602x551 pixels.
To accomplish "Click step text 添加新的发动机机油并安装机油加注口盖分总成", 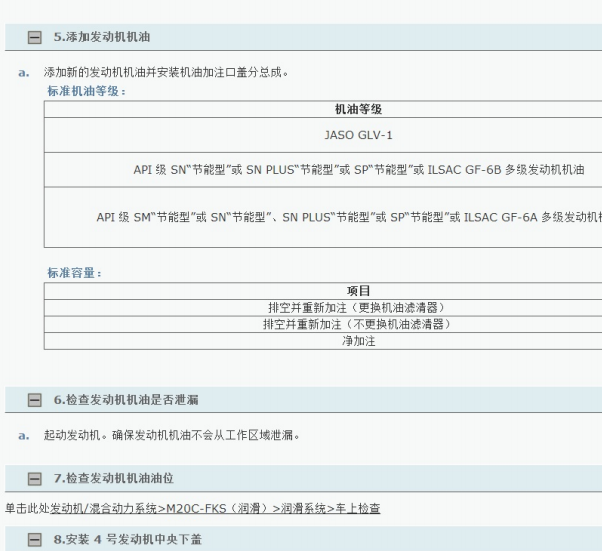I will pos(166,72).
